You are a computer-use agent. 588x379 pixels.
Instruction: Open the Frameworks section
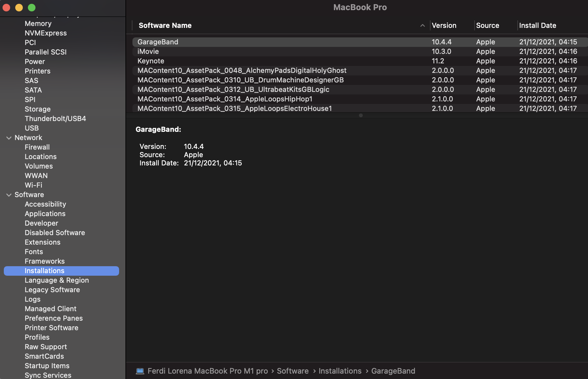(45, 261)
